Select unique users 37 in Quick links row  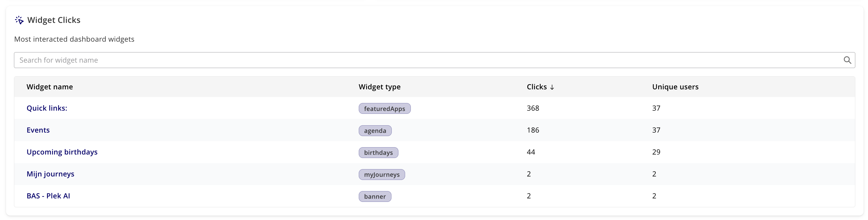tap(656, 108)
